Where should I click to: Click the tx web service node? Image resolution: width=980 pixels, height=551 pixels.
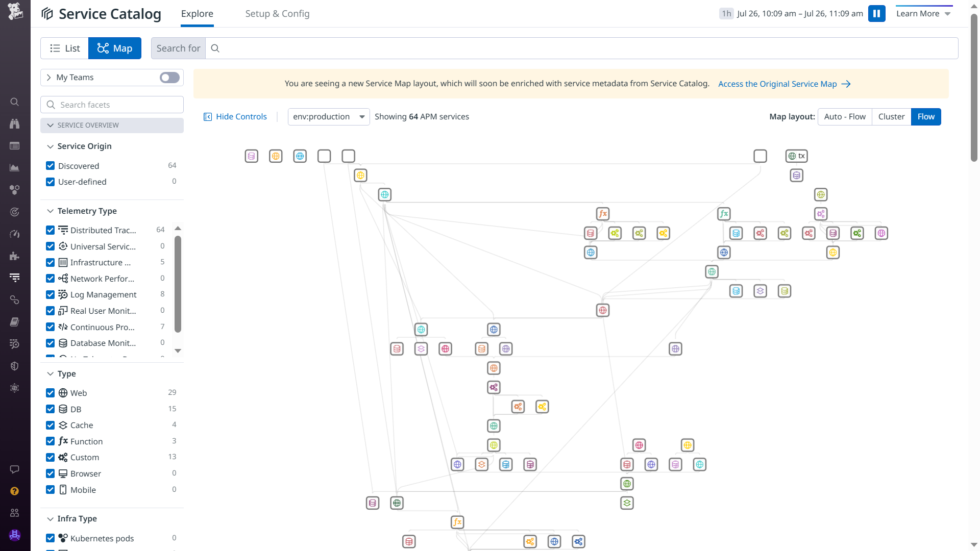point(796,156)
